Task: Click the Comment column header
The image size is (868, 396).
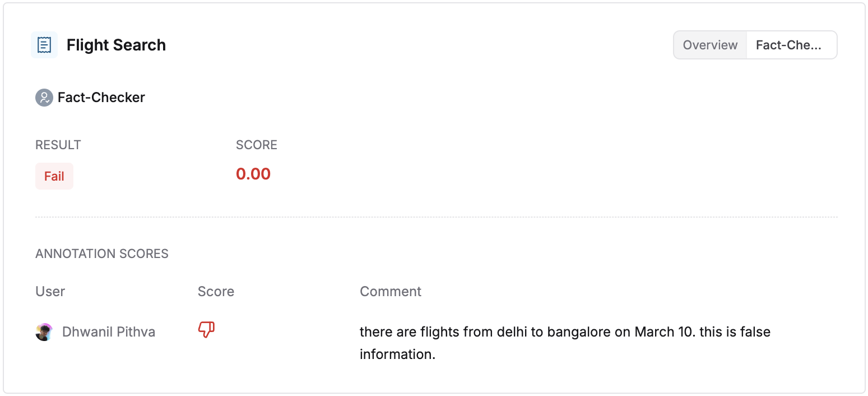Action: 391,292
